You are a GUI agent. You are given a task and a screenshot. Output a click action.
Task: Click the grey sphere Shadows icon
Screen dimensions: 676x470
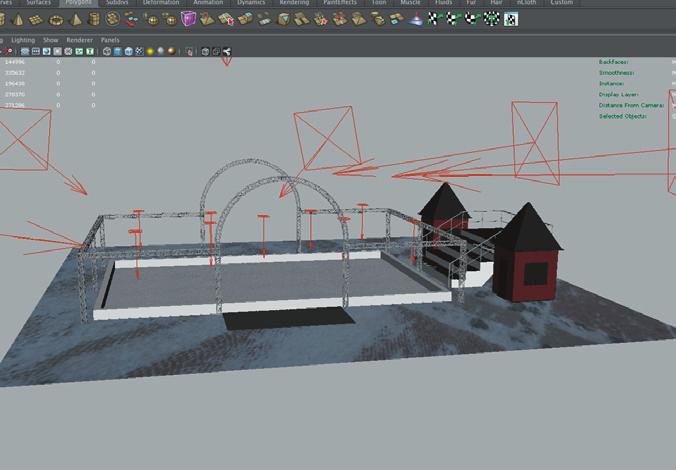pos(161,52)
